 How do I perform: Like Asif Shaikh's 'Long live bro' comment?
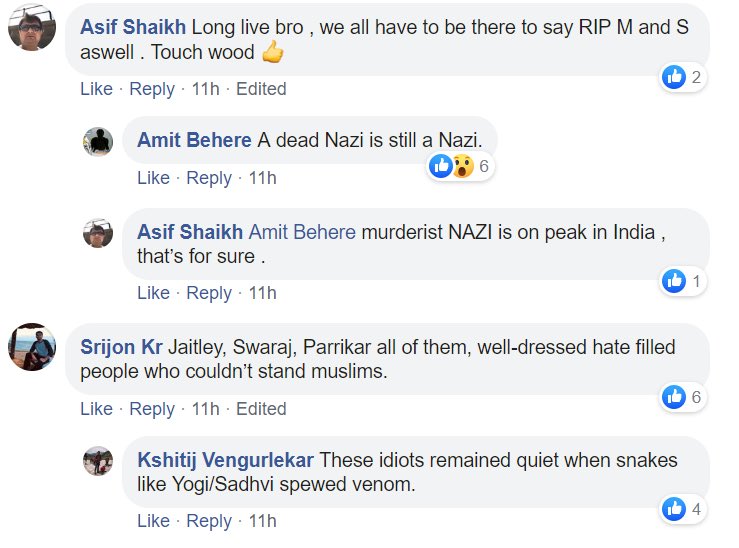pyautogui.click(x=96, y=89)
